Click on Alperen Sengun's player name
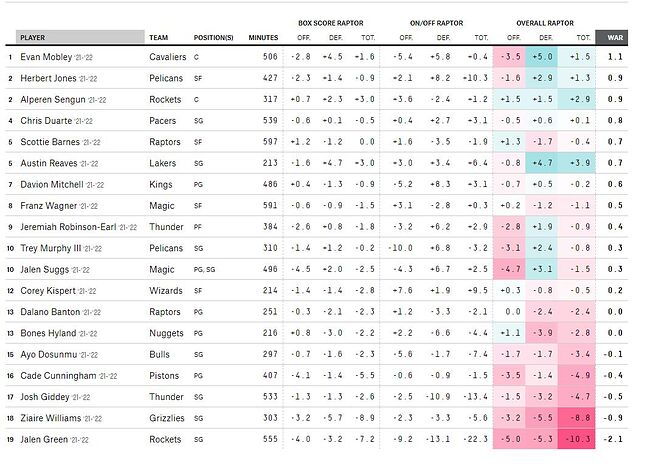This screenshot has width=650, height=468. [49, 99]
